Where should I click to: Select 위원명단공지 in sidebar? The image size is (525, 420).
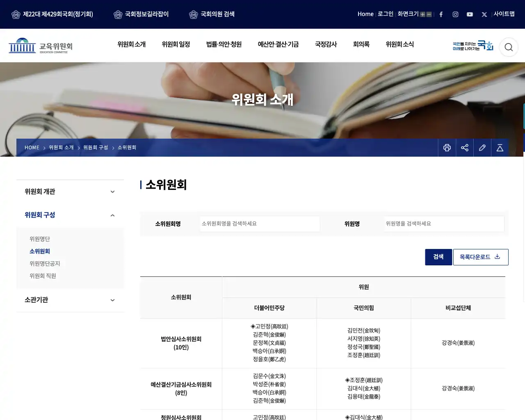[45, 264]
